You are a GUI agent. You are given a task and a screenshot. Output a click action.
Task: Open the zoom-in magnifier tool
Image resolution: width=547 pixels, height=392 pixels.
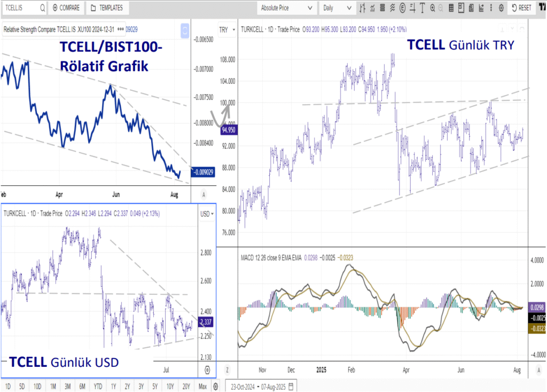(x=432, y=7)
